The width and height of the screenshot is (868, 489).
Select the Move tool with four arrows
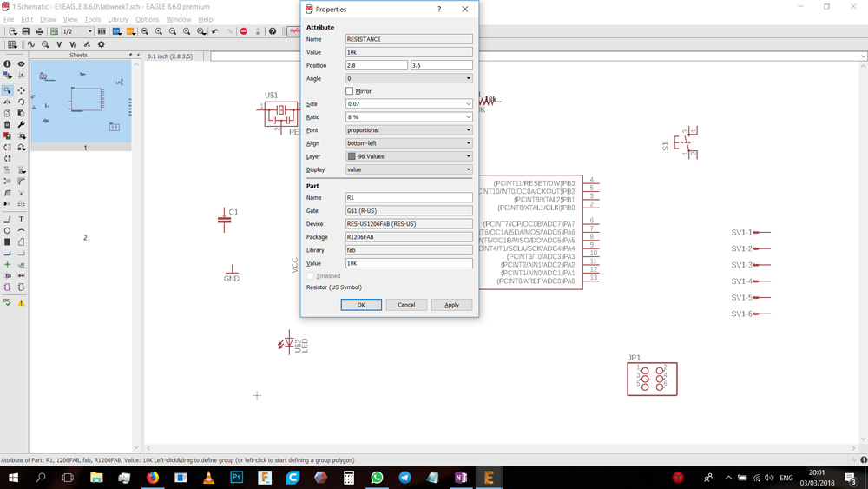(21, 90)
